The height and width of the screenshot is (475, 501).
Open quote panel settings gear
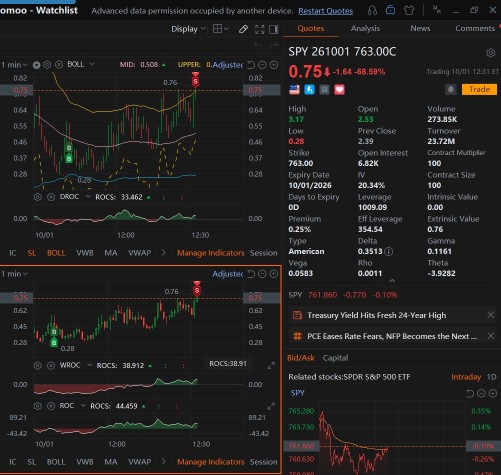click(490, 53)
